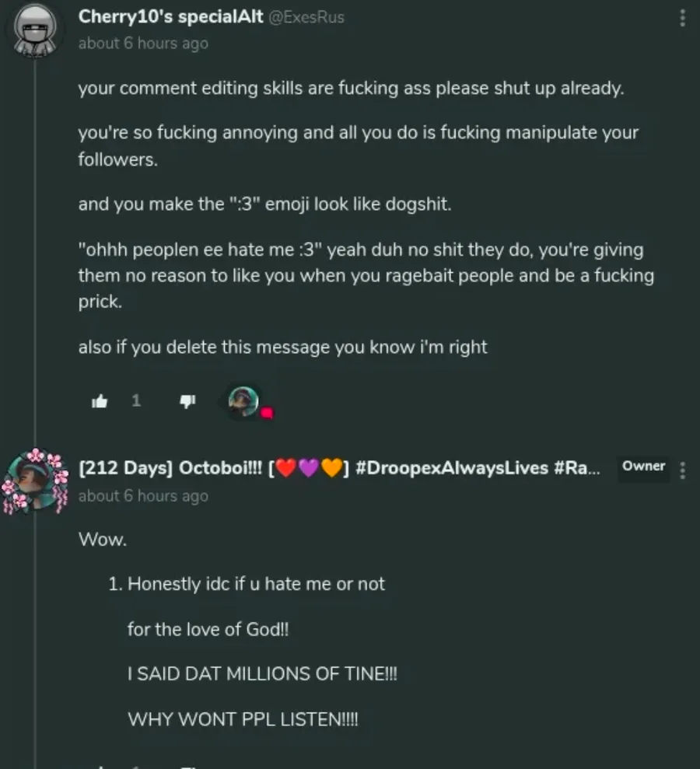Click the like count number 1
700x769 pixels.
(136, 401)
